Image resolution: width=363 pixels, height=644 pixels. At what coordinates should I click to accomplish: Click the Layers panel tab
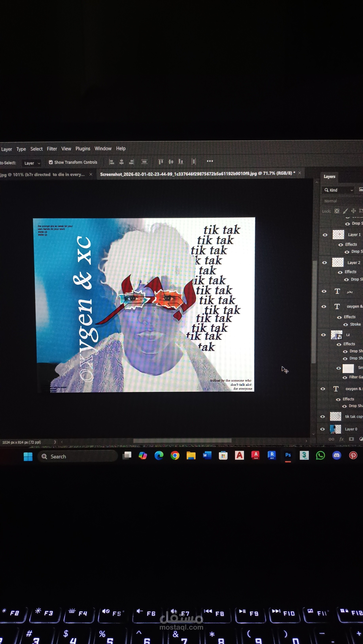point(329,176)
